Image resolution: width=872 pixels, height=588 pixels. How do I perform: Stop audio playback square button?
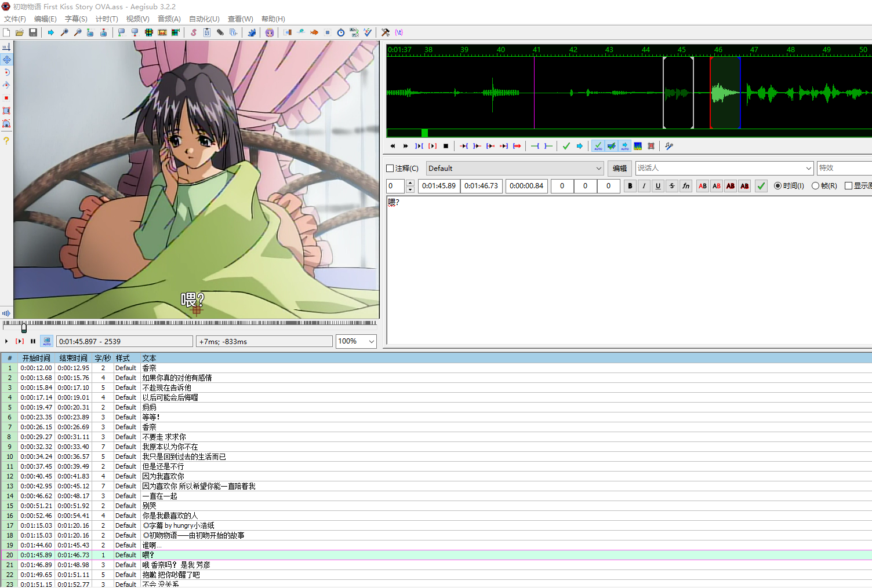coord(446,146)
